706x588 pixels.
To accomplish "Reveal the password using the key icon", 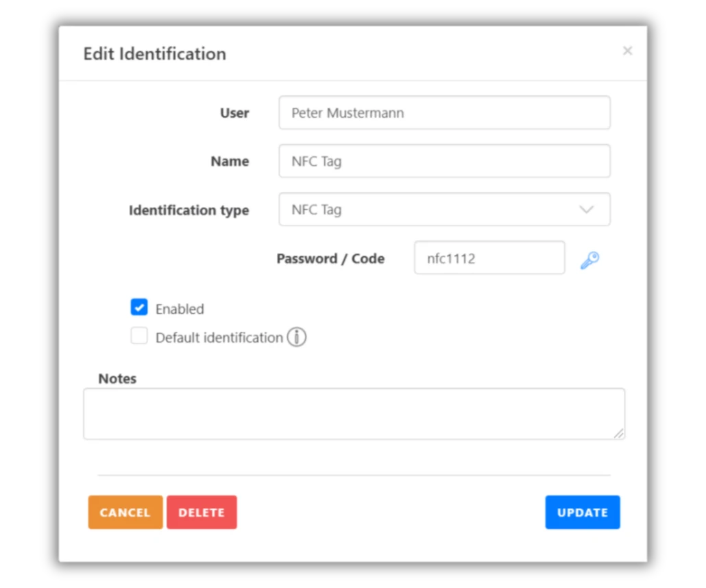I will [x=589, y=259].
